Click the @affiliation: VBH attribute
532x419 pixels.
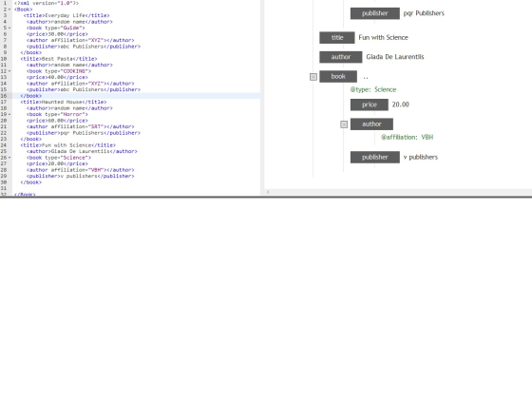[x=407, y=137]
